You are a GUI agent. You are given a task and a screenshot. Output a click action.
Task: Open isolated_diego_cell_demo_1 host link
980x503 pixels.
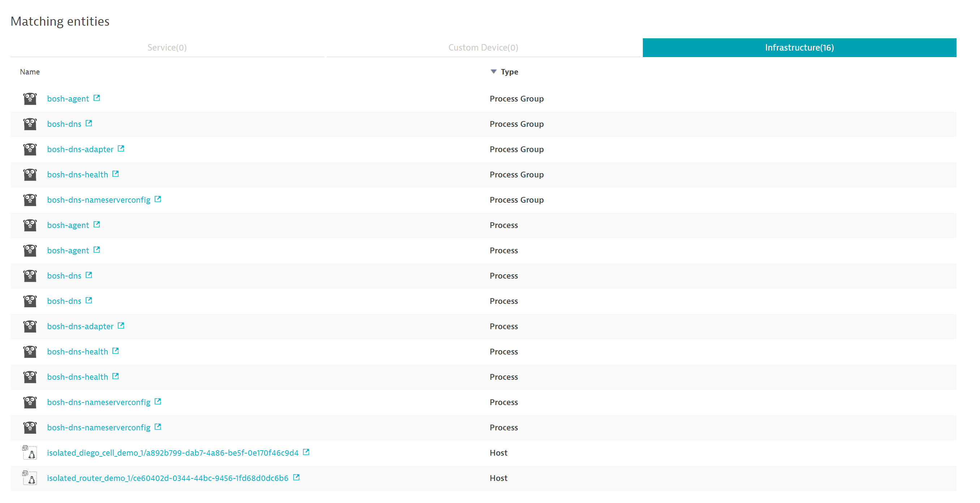click(x=173, y=453)
